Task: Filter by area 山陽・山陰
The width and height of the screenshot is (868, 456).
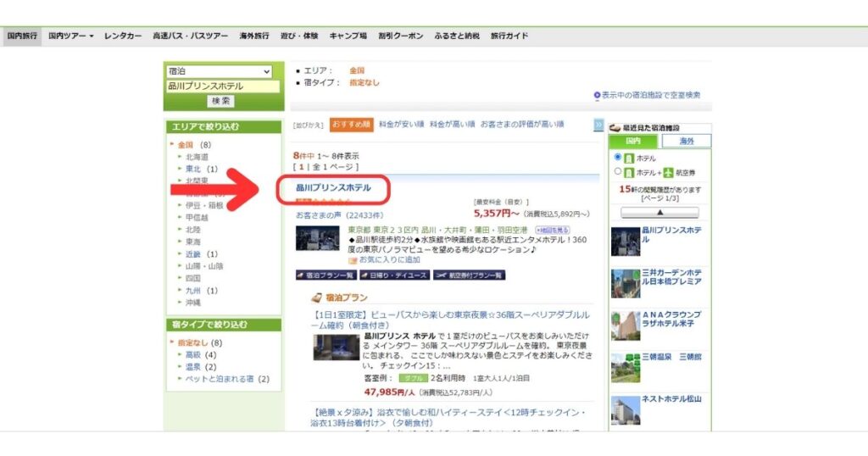Action: coord(204,266)
